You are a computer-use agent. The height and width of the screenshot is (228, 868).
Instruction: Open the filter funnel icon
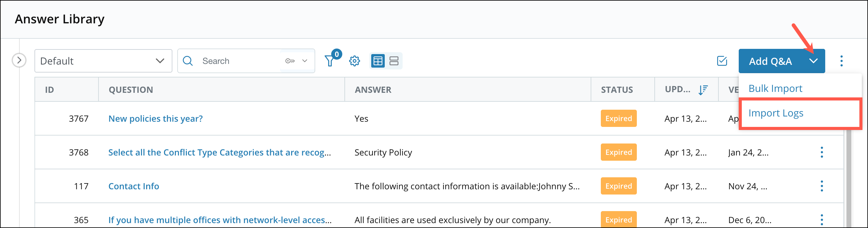(x=330, y=61)
